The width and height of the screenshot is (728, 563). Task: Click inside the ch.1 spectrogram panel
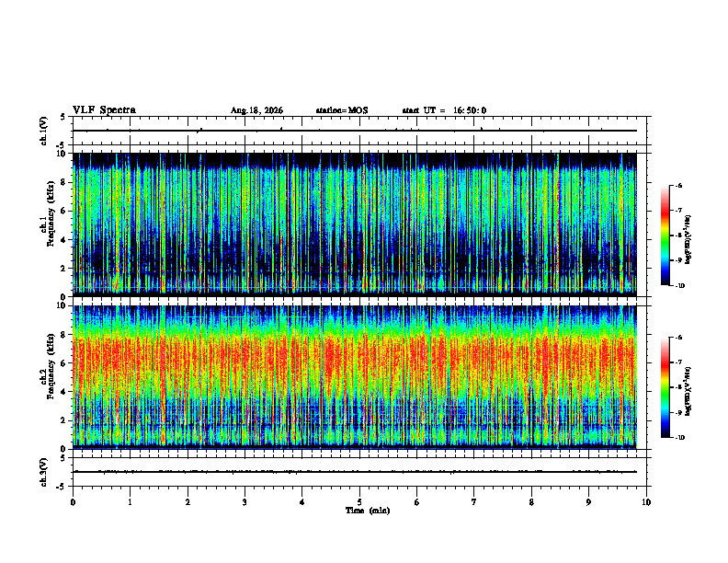(355, 224)
